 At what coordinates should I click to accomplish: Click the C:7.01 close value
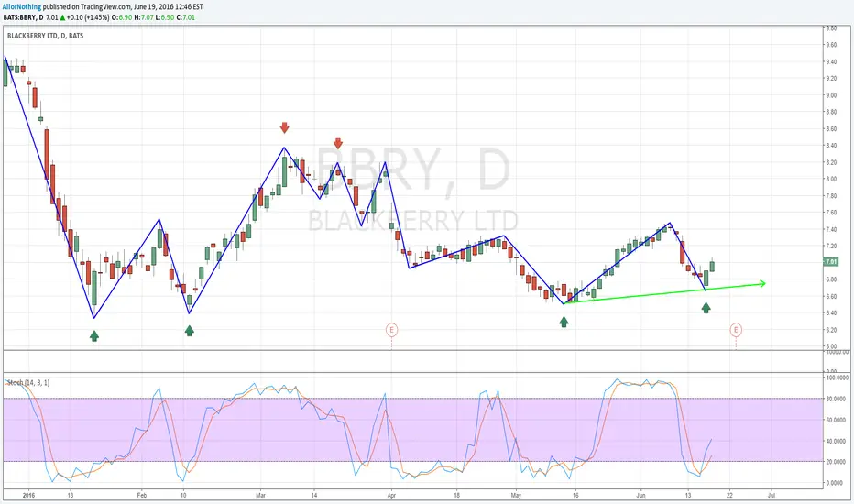[186, 17]
